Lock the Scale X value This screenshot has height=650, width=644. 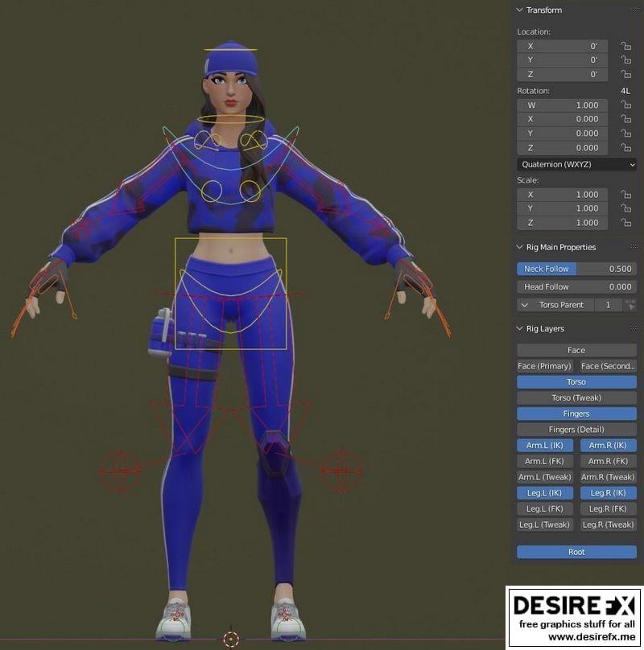626,194
